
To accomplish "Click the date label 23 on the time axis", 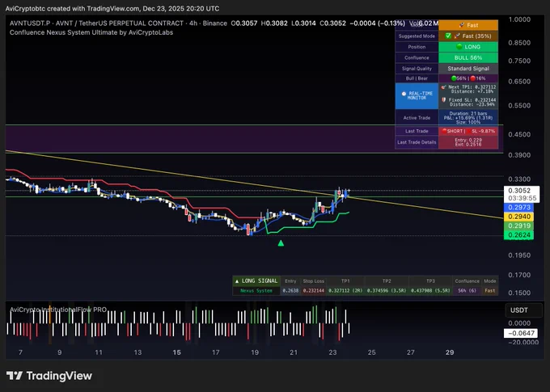I will [x=332, y=352].
